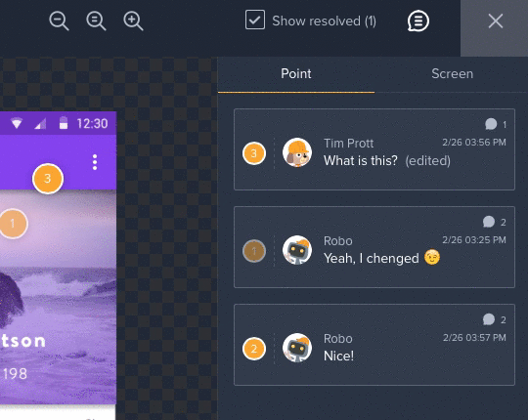Close the comments panel with the X button
Screen dimensions: 528x420
click(x=496, y=21)
